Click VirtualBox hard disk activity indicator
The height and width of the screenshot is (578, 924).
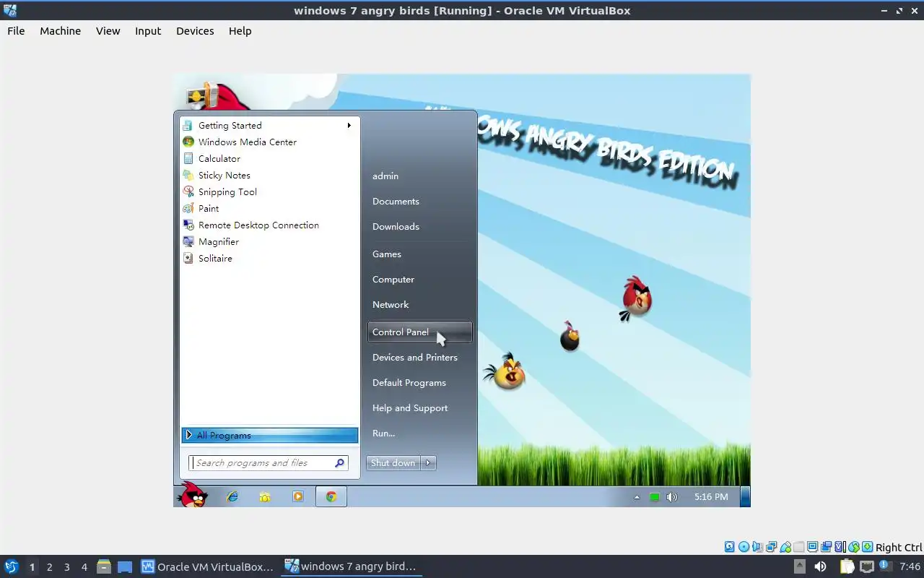(x=729, y=547)
